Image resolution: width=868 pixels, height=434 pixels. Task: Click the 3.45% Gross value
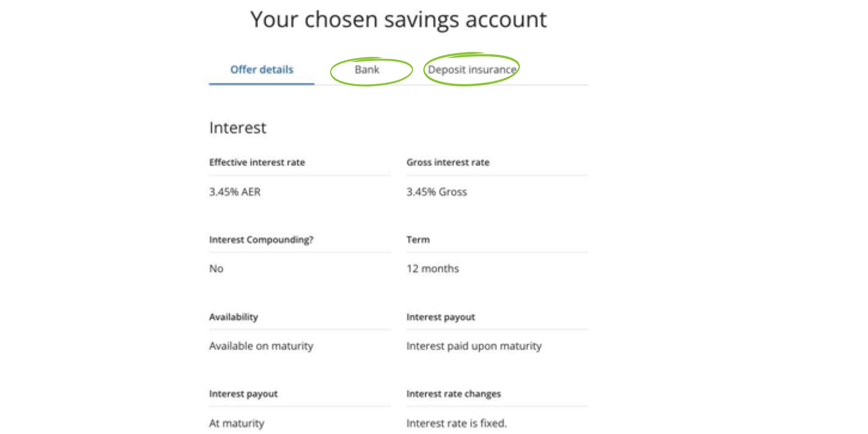coord(437,192)
